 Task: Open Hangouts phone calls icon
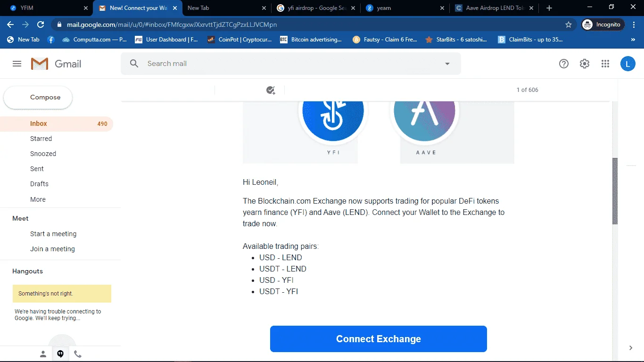coord(78,354)
